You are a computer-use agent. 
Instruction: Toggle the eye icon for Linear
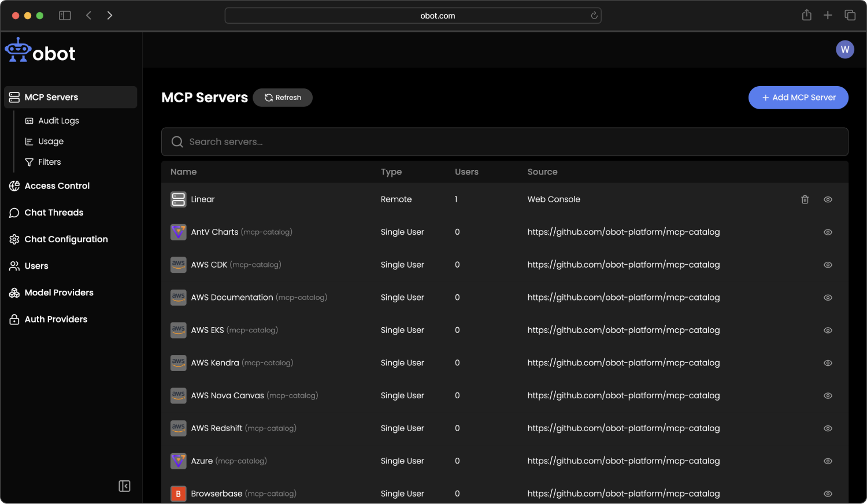click(x=828, y=199)
